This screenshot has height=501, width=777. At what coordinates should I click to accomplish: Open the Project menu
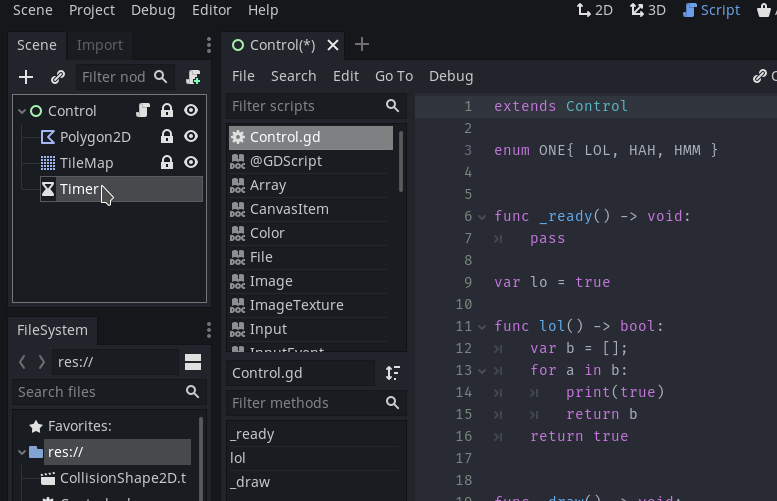coord(92,10)
